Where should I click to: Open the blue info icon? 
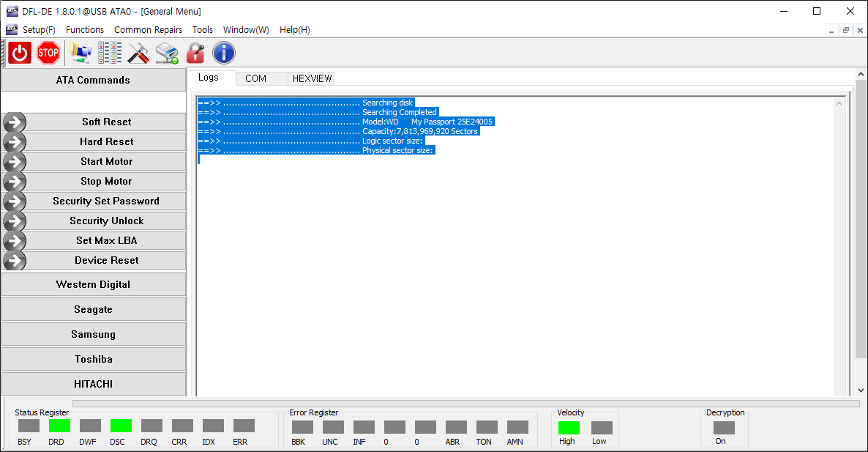tap(224, 53)
